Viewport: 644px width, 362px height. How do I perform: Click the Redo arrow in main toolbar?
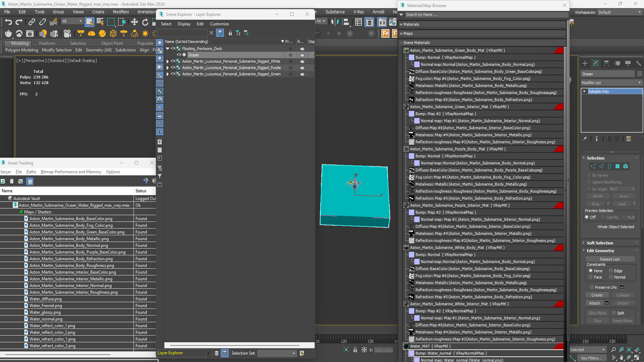[x=19, y=22]
